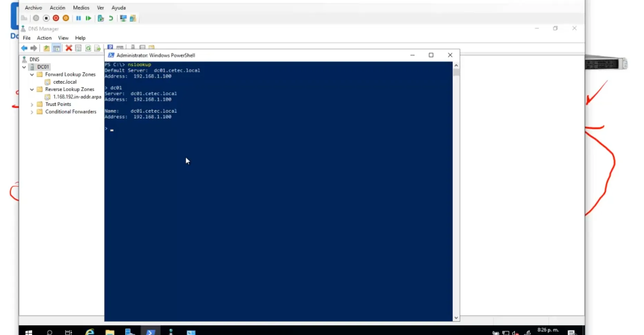Select the 1.168.192.in-addr.arpa reverse zone
Viewport: 644px width, 335px height.
(77, 97)
